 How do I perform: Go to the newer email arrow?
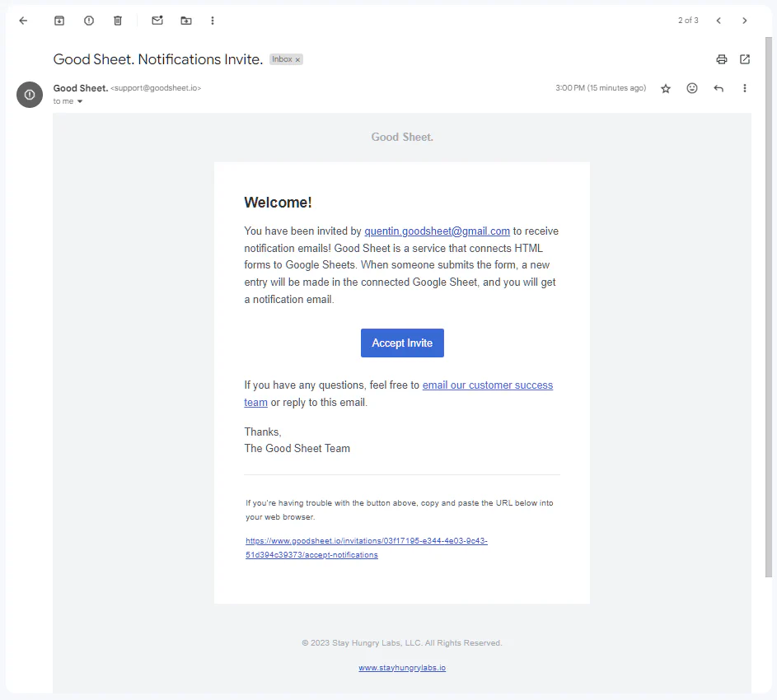[718, 21]
